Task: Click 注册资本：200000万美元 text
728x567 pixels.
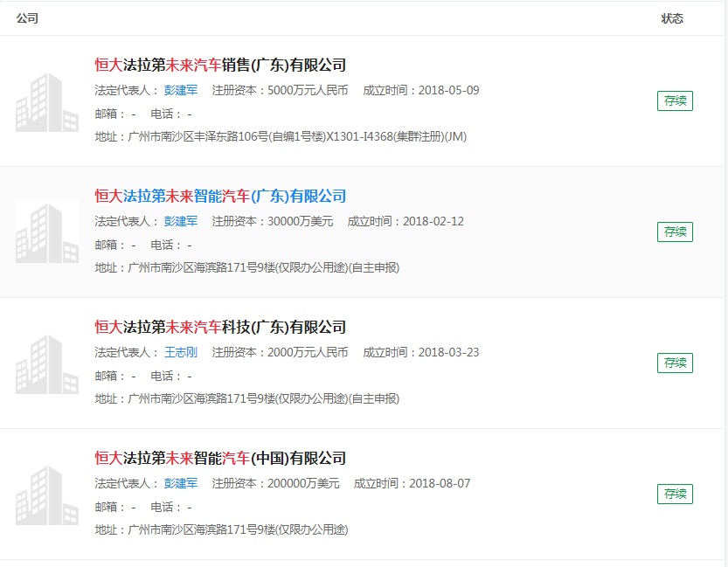Action: tap(276, 483)
